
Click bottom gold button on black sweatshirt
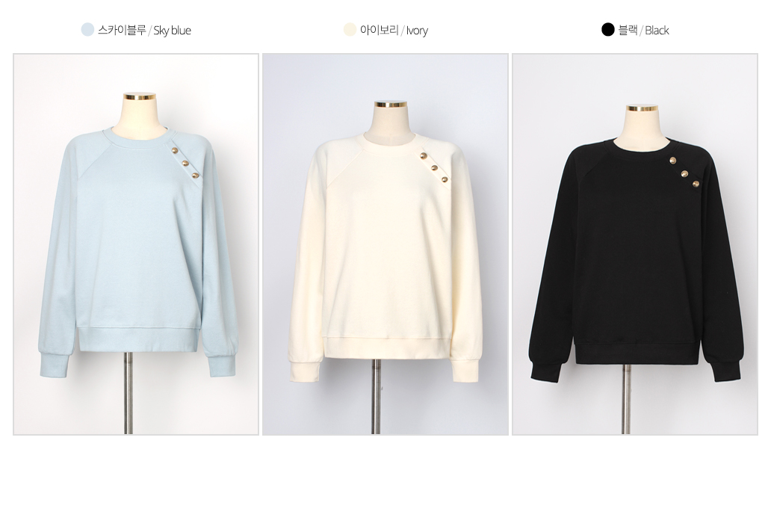coord(696,185)
